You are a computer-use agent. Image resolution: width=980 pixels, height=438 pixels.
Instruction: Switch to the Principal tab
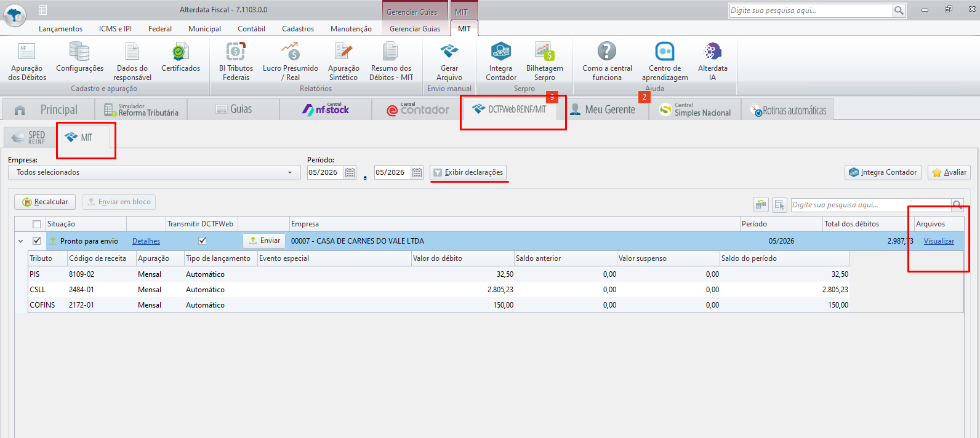48,109
